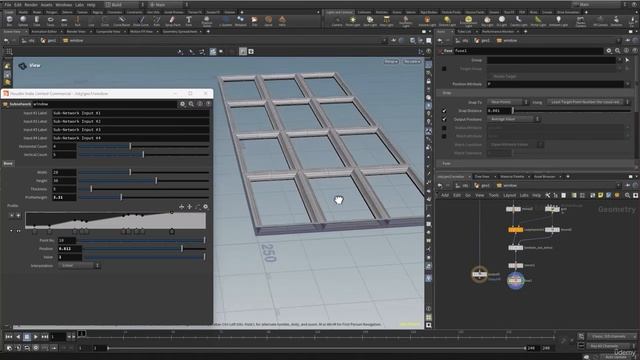The height and width of the screenshot is (360, 640).
Task: Select the Draw Curve shelf tool
Action: coord(140,20)
